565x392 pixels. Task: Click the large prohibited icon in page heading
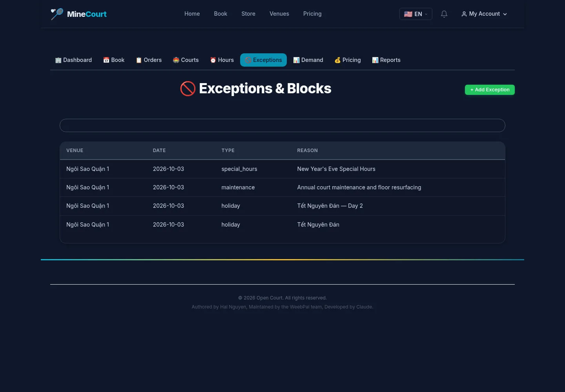click(188, 89)
